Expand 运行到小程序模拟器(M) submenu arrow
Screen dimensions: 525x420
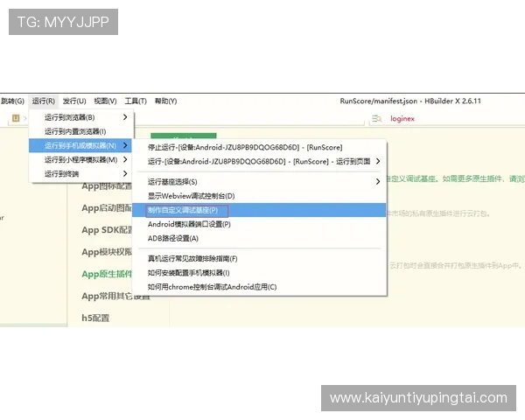click(x=125, y=159)
